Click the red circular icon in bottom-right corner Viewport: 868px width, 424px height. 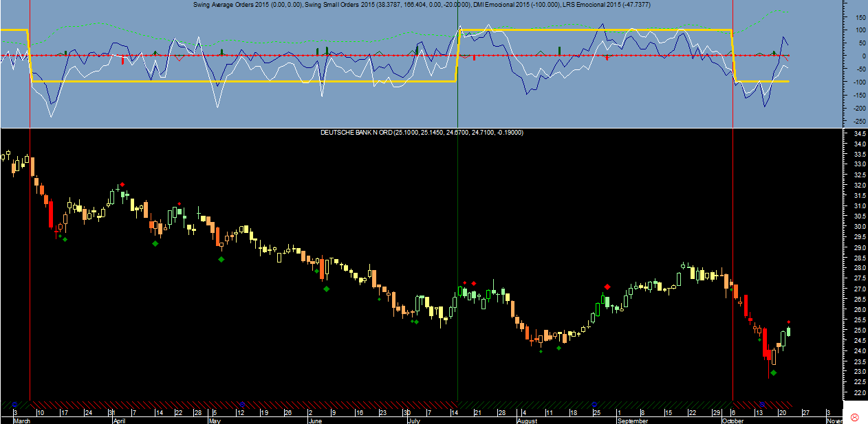pos(855,417)
